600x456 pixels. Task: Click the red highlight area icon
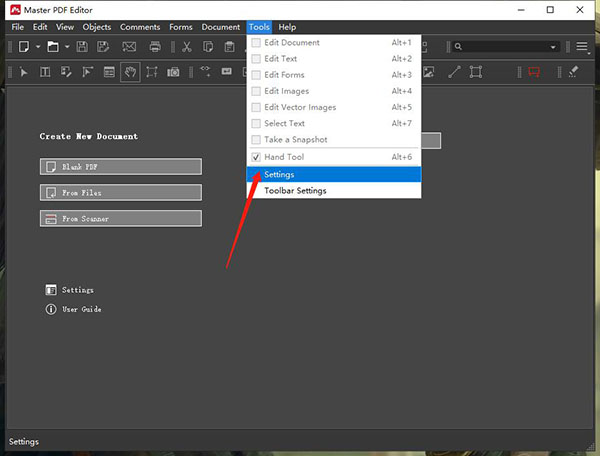[534, 72]
